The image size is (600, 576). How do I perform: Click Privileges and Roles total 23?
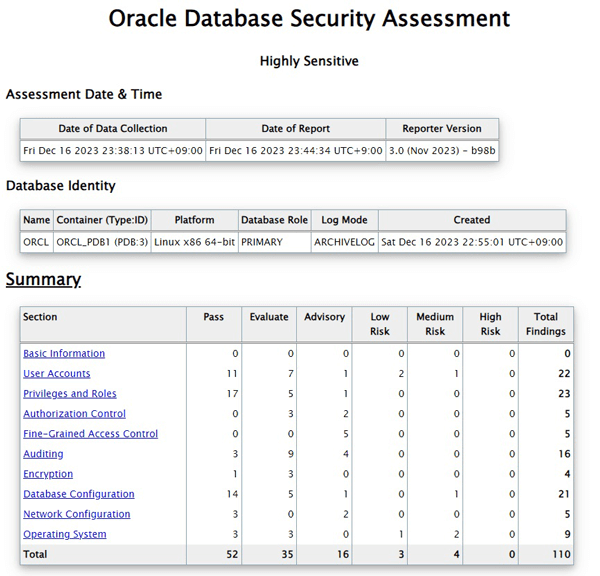[564, 393]
